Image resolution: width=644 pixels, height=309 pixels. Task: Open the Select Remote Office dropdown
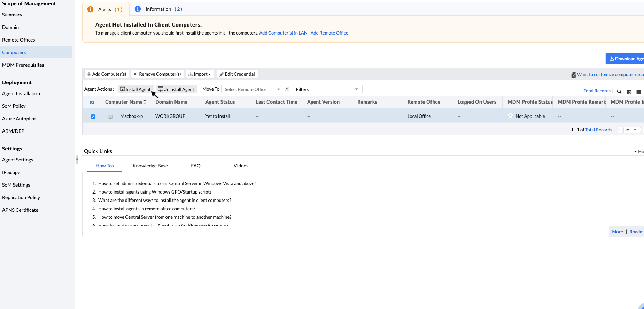point(253,89)
